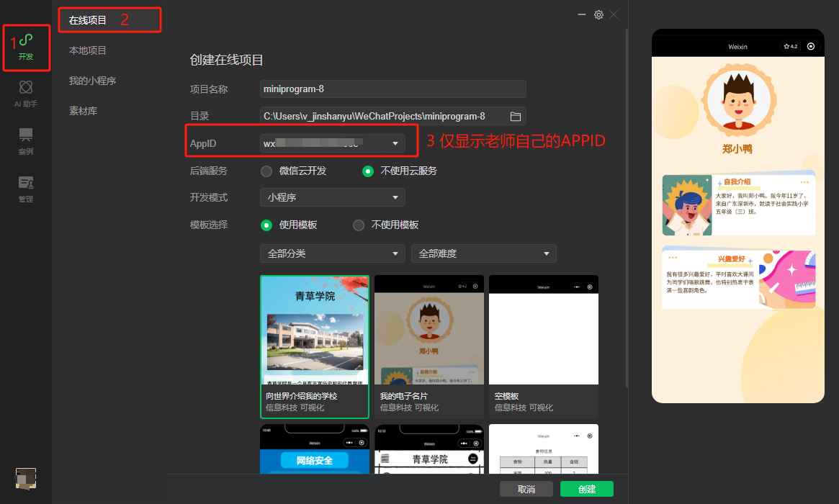Select the 不使用云服务 radio button

[x=367, y=171]
